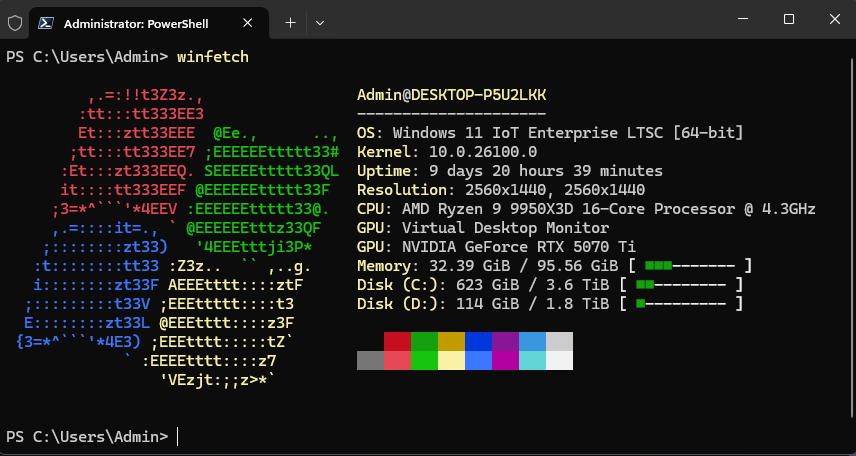Click the 'AMD Ryzen 9 9950X3D' CPU text

coord(488,209)
